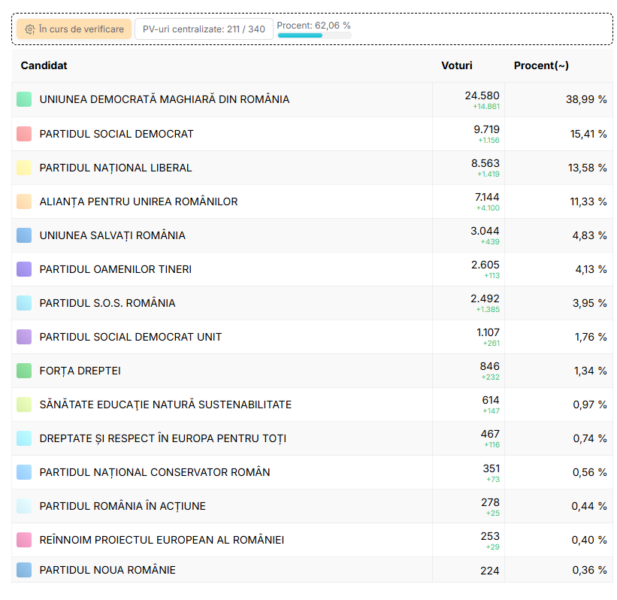The height and width of the screenshot is (600, 617).
Task: Click purple swatch for Partidul Oamenilor Tineri
Action: pos(24,269)
